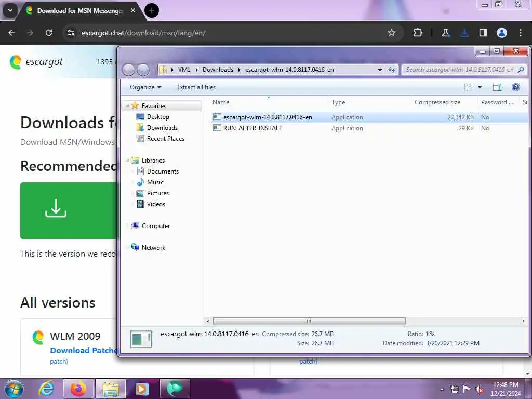Open Chrome downloads tray icon

[x=464, y=33]
